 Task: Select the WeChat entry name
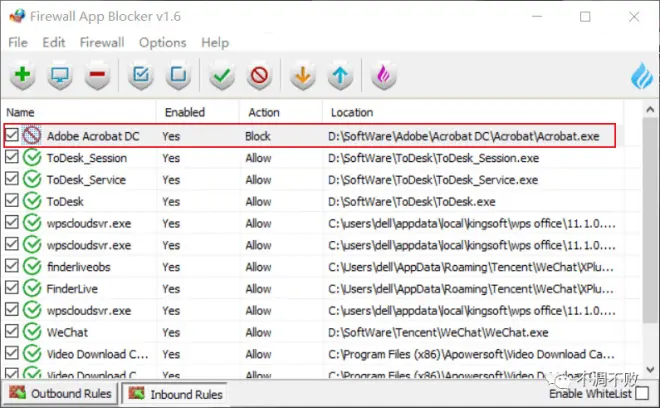coord(67,332)
